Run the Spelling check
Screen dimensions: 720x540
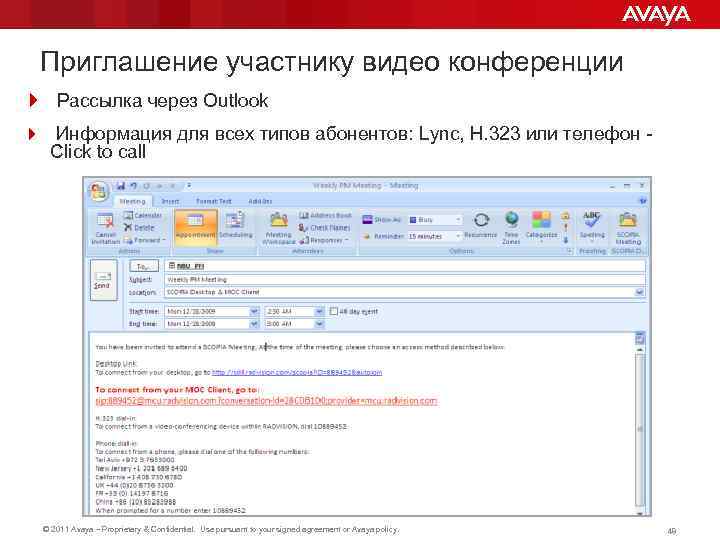592,226
